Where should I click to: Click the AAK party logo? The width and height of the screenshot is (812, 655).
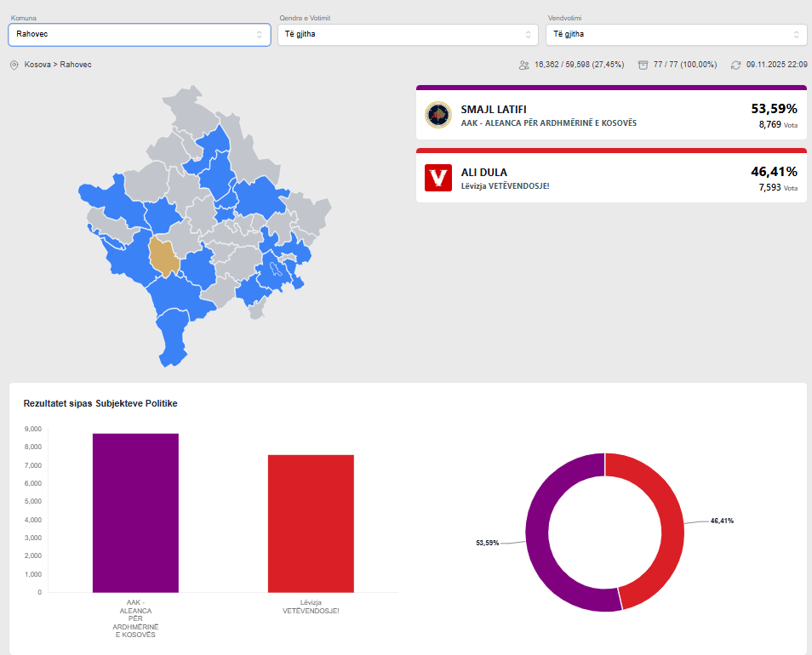(438, 115)
